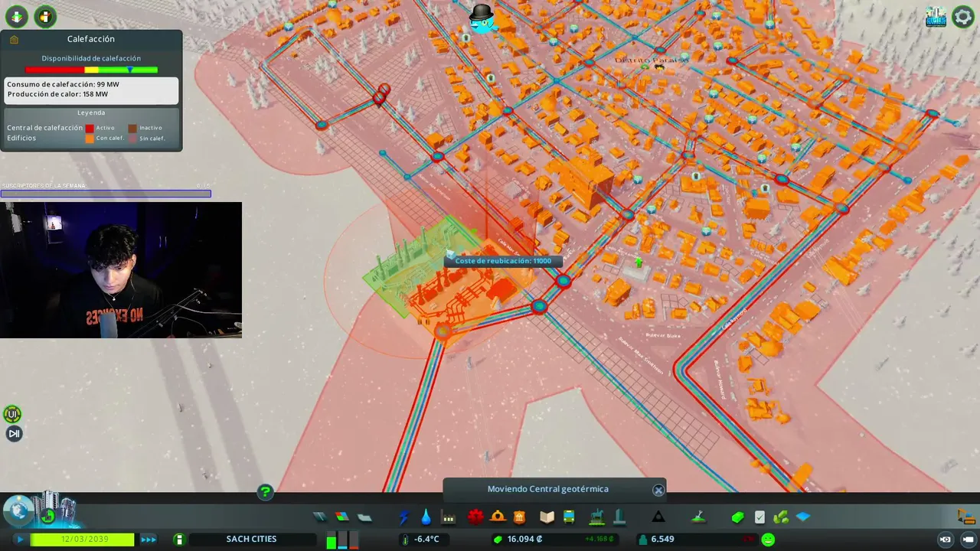Click the brown Inactivo legend swatch
980x551 pixels.
click(x=132, y=129)
